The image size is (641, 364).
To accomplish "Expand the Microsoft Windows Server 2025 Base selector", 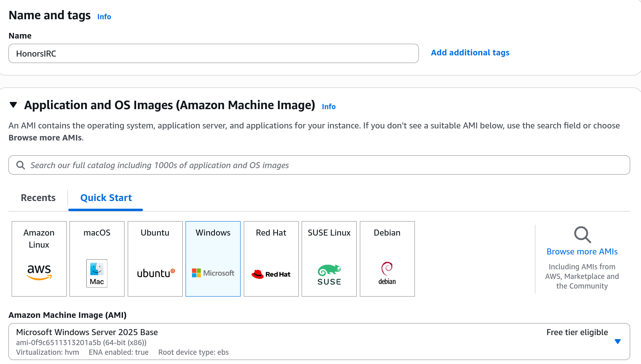I will coord(281,342).
